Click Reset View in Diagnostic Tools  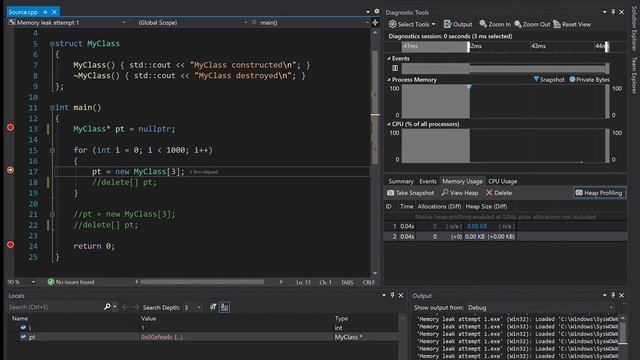coord(572,24)
